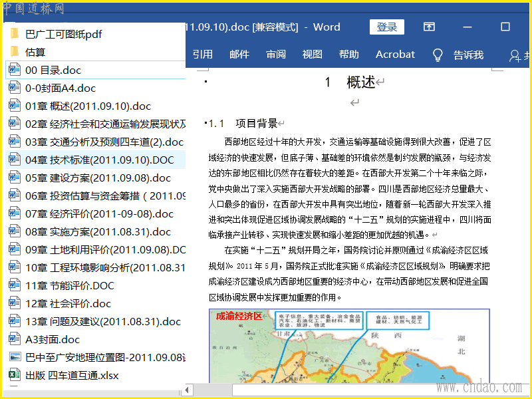Viewport: 532px width, 399px height.
Task: Select the 视图 ribbon tab
Action: pos(312,55)
